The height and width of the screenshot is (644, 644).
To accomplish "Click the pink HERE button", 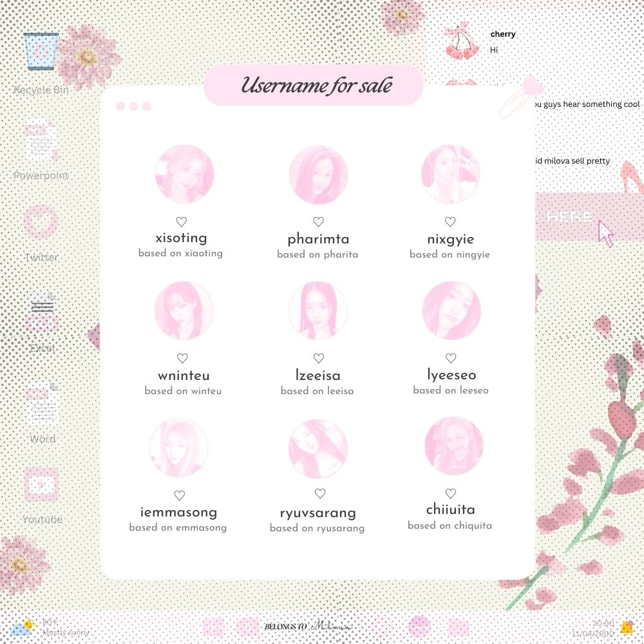I will (x=589, y=216).
